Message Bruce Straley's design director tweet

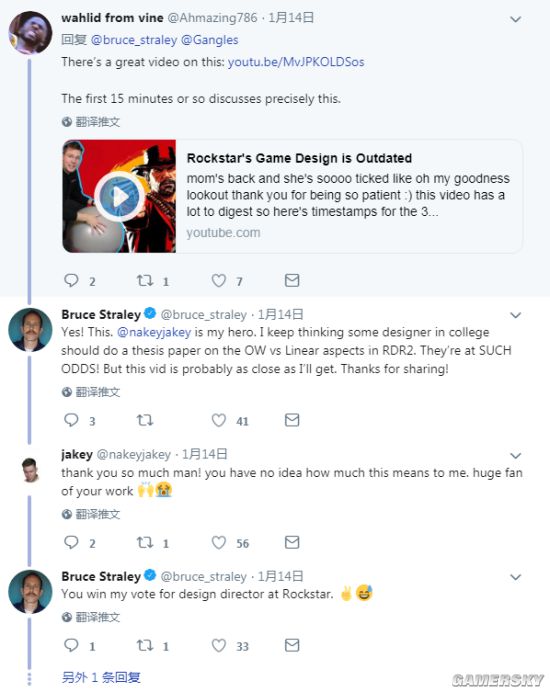292,646
